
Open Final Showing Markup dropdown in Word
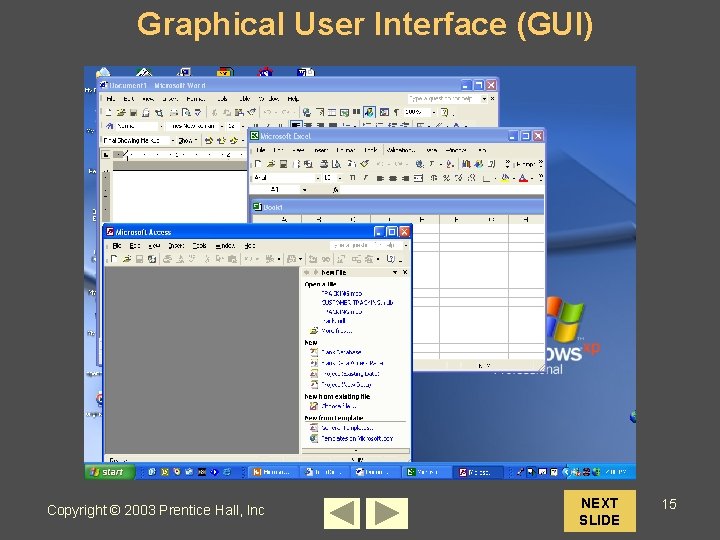(172, 141)
